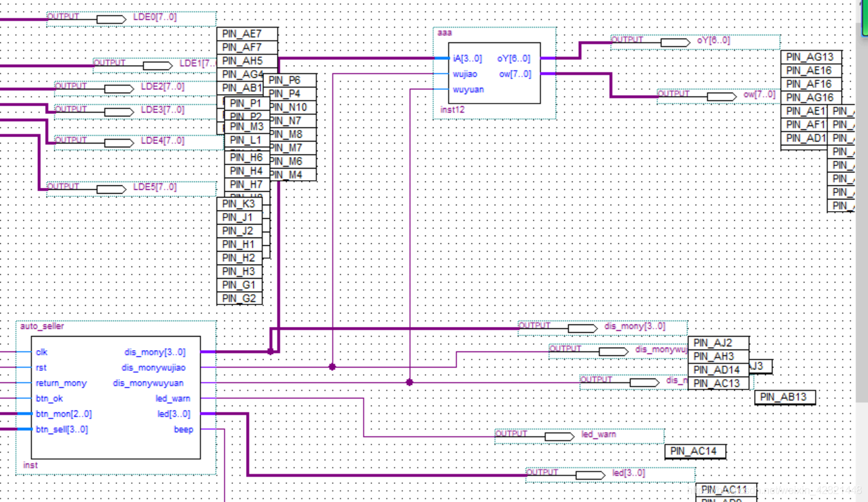Click the PIN_L1 pin assignment label

pos(247,140)
